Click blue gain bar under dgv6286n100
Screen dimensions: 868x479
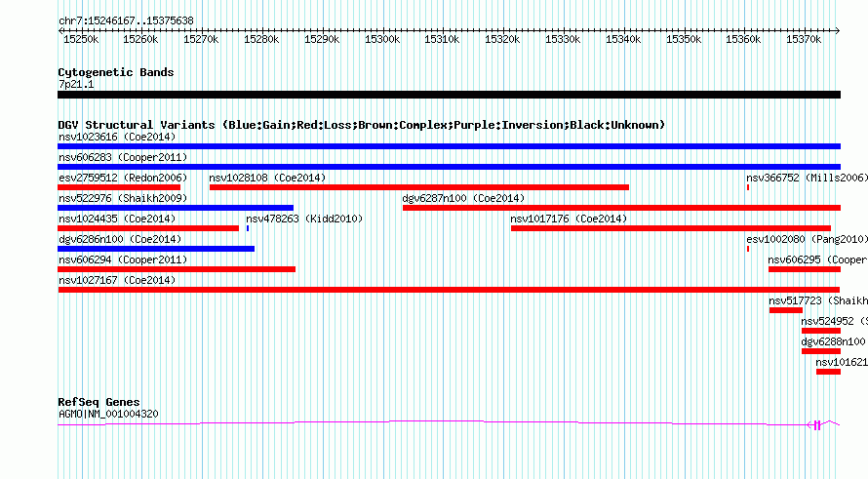[156, 249]
